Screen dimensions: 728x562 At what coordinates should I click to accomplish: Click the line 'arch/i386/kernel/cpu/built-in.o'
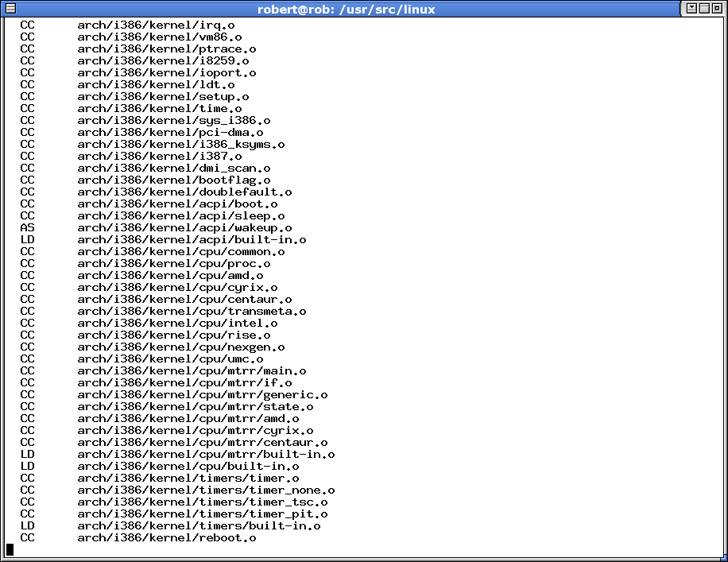click(188, 467)
